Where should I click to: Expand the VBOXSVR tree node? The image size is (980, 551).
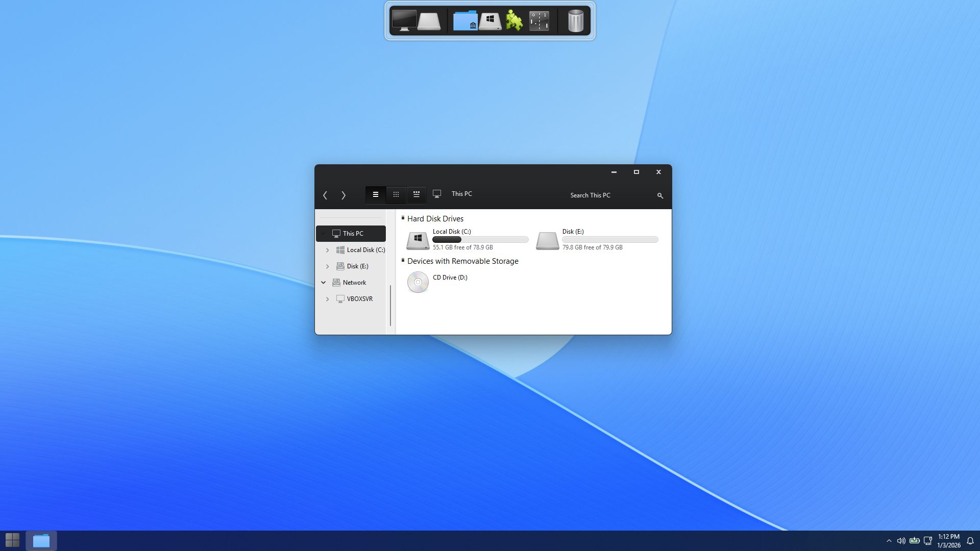coord(327,299)
